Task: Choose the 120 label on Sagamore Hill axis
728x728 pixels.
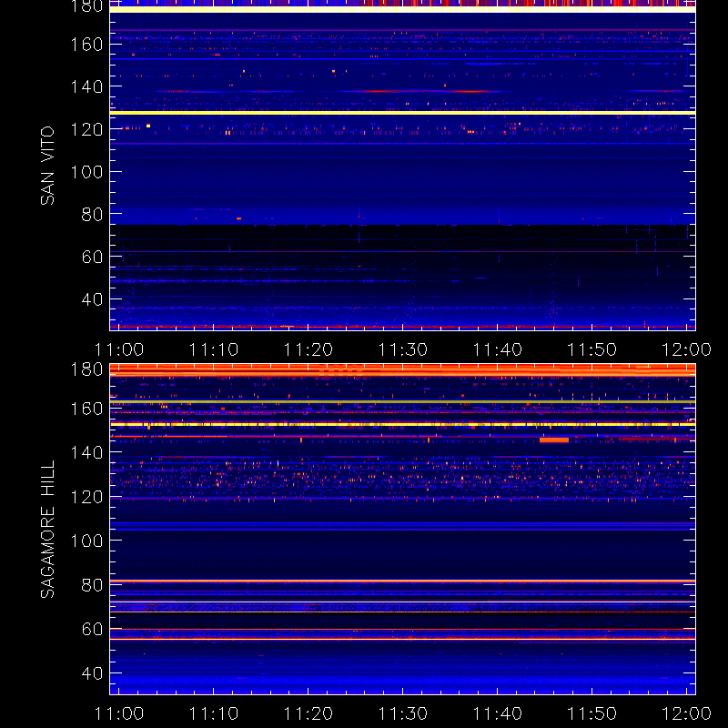Action: [x=86, y=497]
